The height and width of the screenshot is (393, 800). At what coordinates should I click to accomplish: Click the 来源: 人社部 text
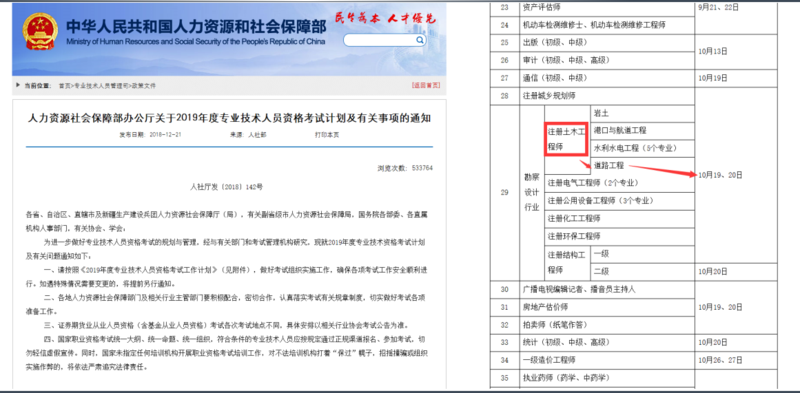pos(248,135)
